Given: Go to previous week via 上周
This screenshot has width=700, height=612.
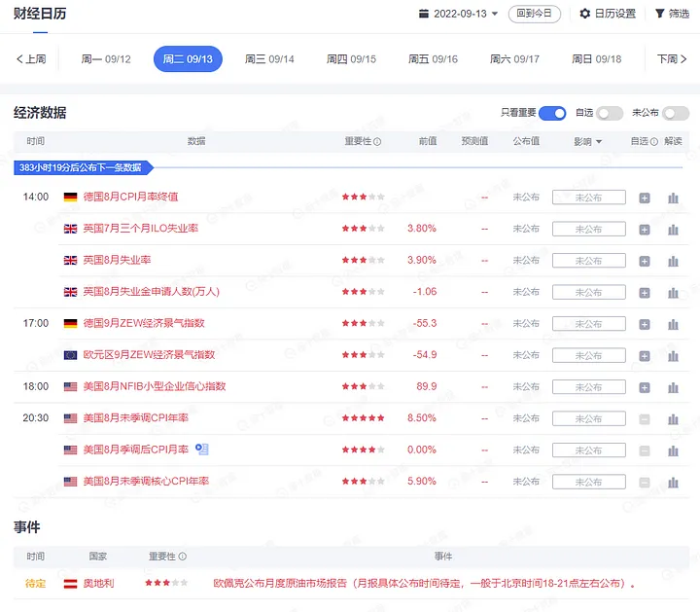Looking at the screenshot, I should tap(31, 59).
